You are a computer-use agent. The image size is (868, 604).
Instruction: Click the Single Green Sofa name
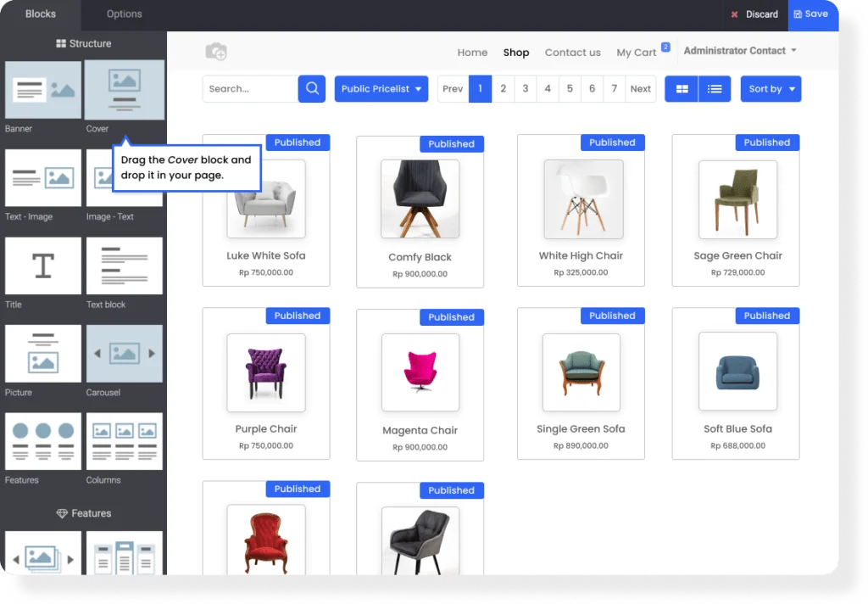pos(581,429)
